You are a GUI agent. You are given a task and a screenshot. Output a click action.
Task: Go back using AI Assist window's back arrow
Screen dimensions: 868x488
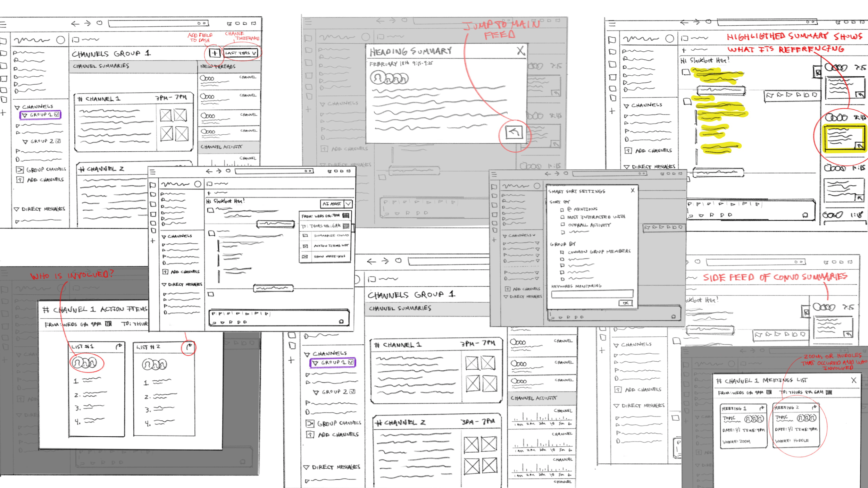point(209,171)
